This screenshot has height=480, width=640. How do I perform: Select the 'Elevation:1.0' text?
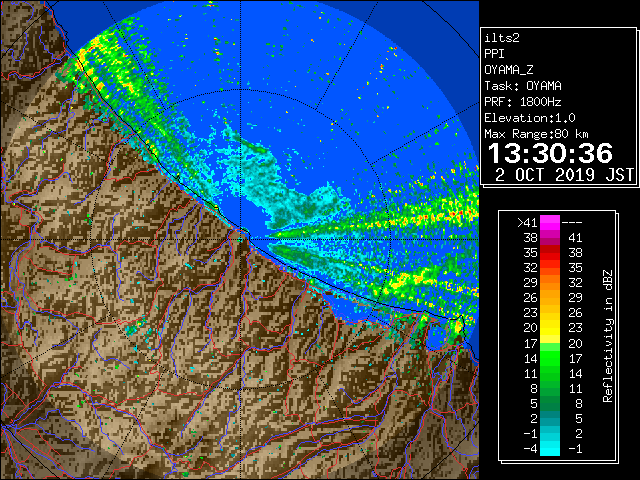[530, 118]
